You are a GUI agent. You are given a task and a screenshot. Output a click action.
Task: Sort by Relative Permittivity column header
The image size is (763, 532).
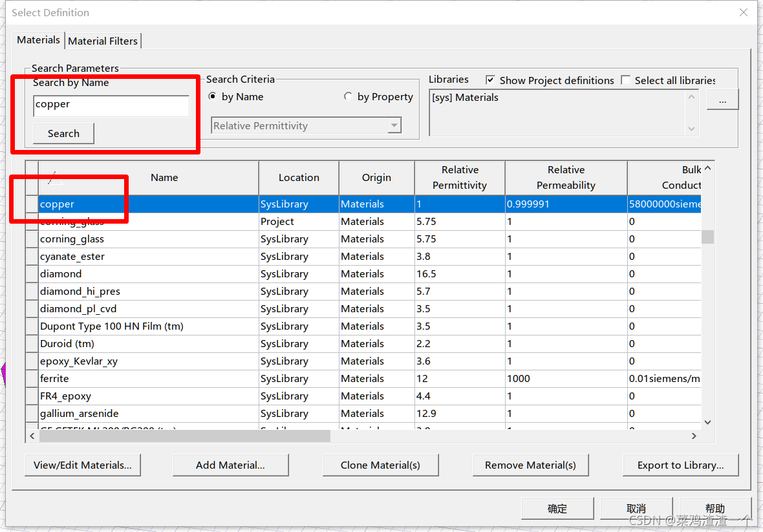460,178
